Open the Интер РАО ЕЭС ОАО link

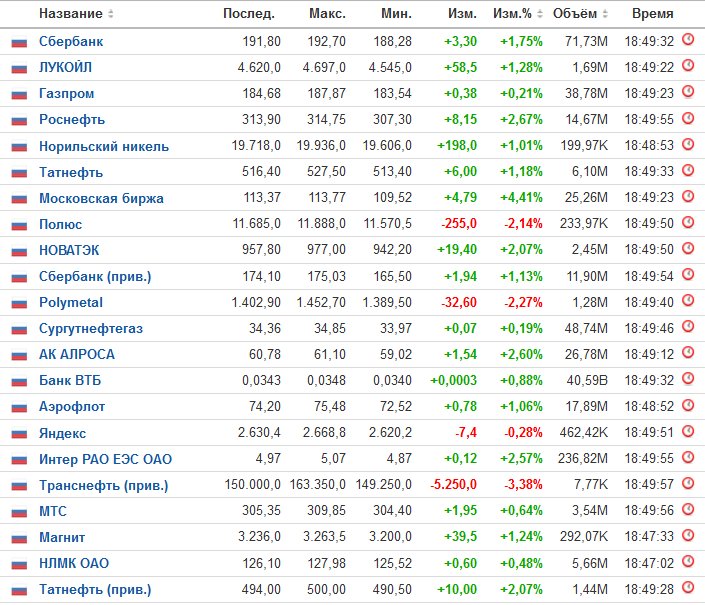click(x=105, y=459)
